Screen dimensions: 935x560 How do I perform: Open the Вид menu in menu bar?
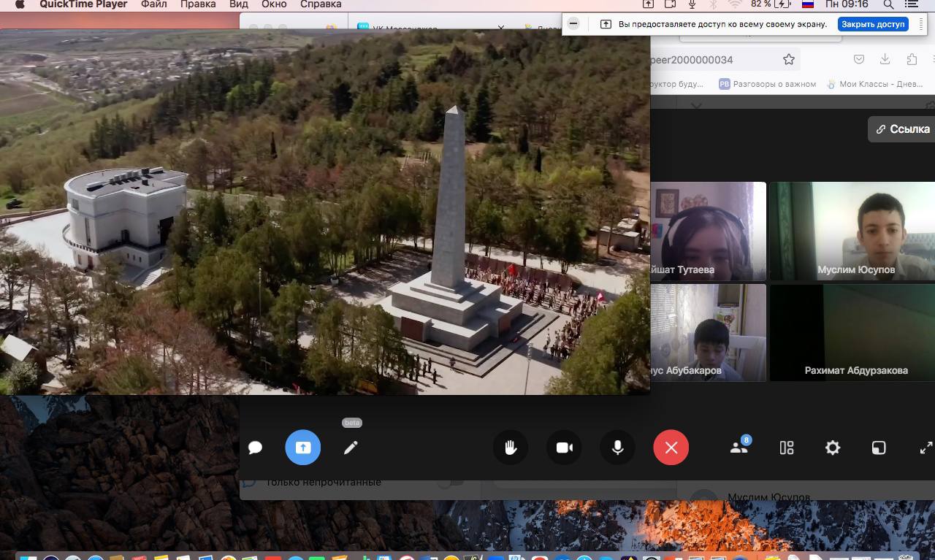pos(238,4)
